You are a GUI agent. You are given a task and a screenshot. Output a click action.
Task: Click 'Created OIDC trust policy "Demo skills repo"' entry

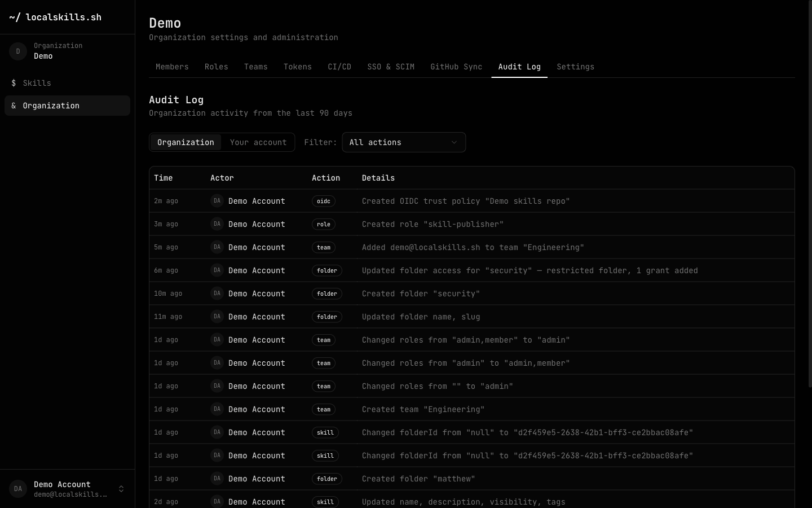(466, 201)
